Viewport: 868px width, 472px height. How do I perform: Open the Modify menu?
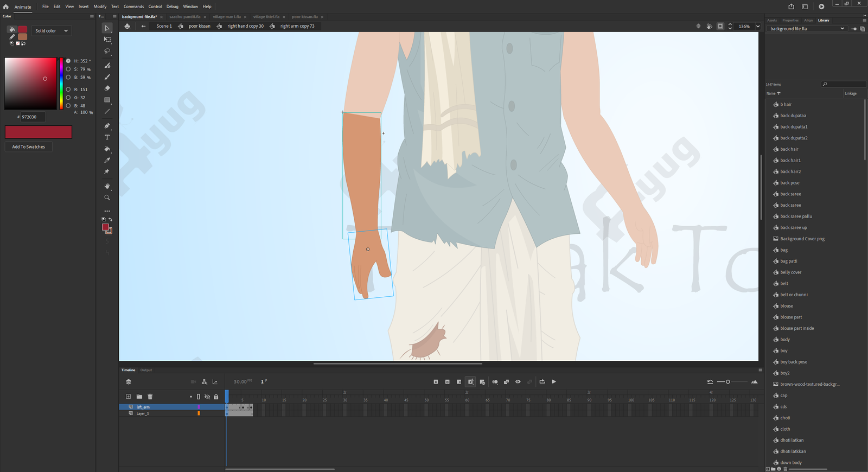(100, 7)
